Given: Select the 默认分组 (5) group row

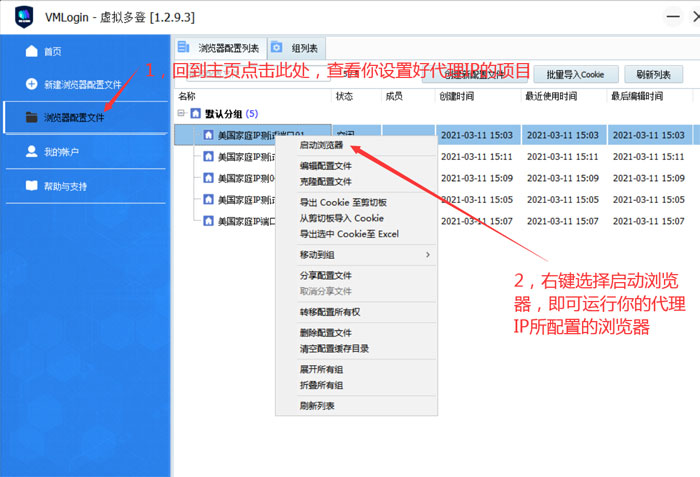Looking at the screenshot, I should tap(231, 113).
